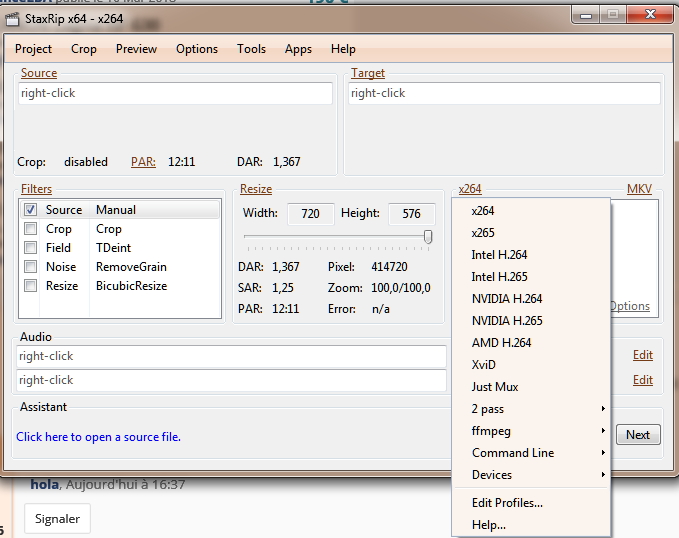Click the x264 encoder header link

click(x=470, y=189)
